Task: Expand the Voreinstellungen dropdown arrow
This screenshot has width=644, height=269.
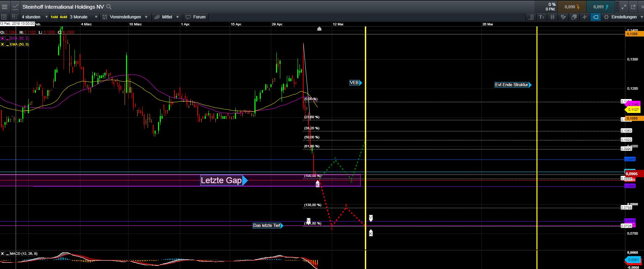Action: [x=146, y=17]
